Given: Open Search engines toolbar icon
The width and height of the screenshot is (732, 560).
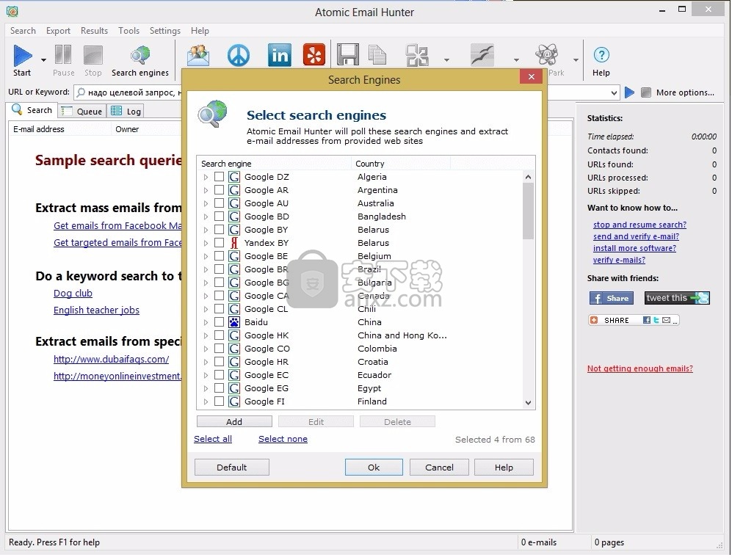Looking at the screenshot, I should 140,56.
